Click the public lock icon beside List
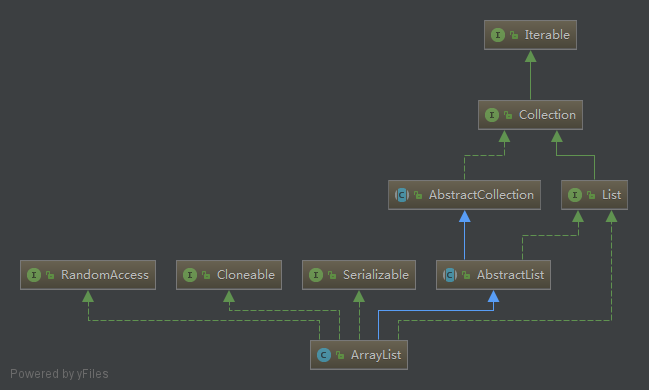This screenshot has height=390, width=649. point(591,195)
